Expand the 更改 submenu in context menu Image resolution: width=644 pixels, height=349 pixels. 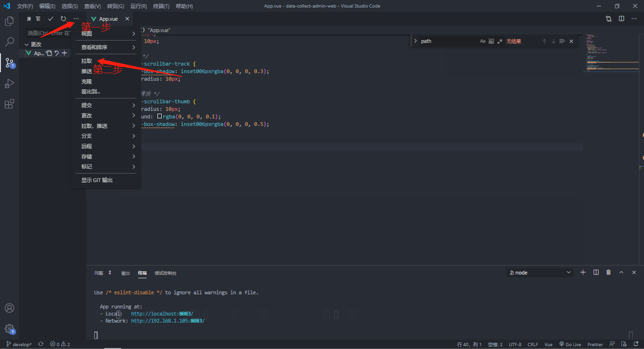106,116
